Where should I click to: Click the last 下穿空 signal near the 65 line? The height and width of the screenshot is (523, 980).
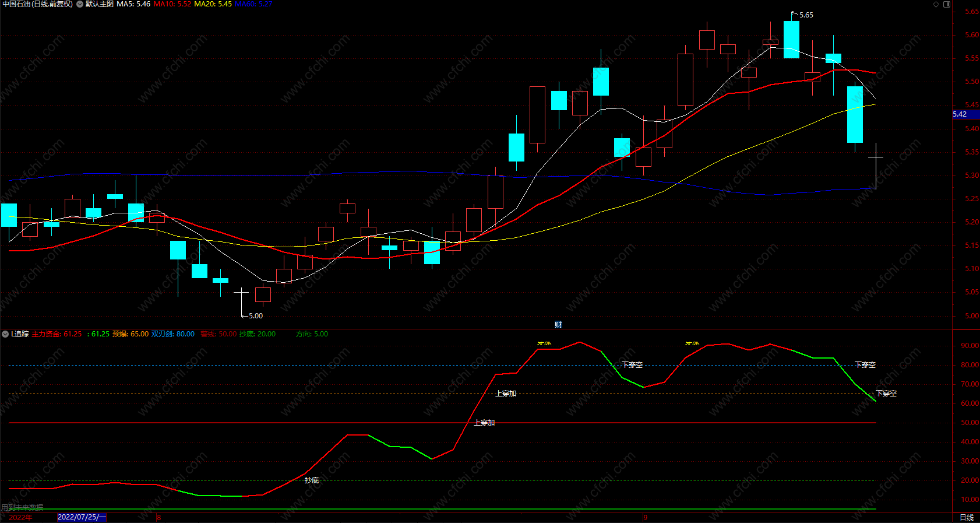pyautogui.click(x=886, y=394)
